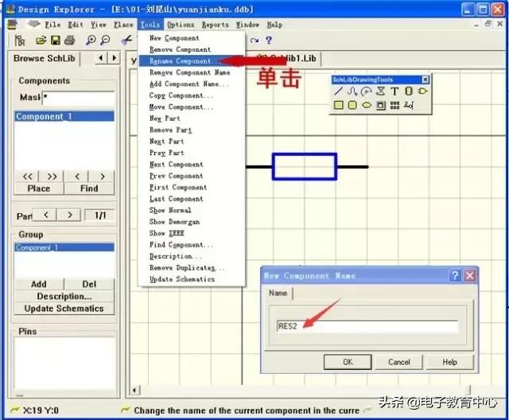Open the File menu
This screenshot has height=420, width=509.
click(52, 25)
